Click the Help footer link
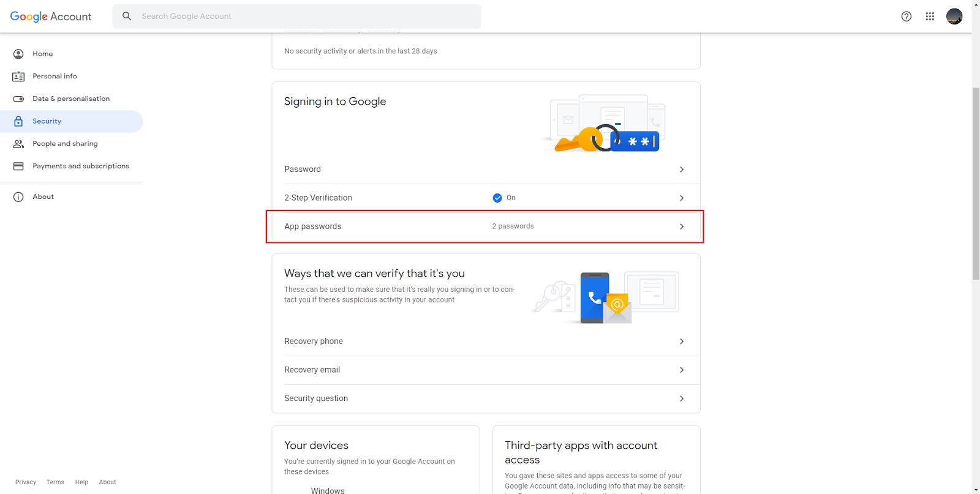Image resolution: width=980 pixels, height=494 pixels. (81, 482)
